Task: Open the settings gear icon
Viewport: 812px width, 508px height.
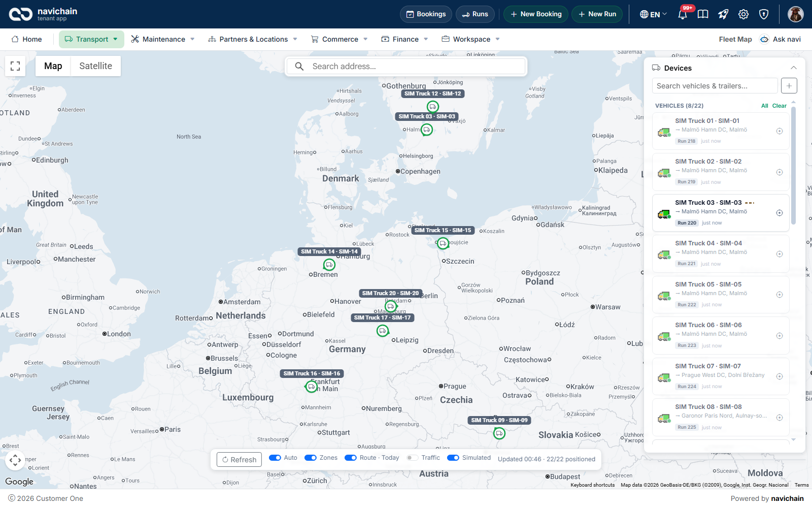Action: point(743,14)
